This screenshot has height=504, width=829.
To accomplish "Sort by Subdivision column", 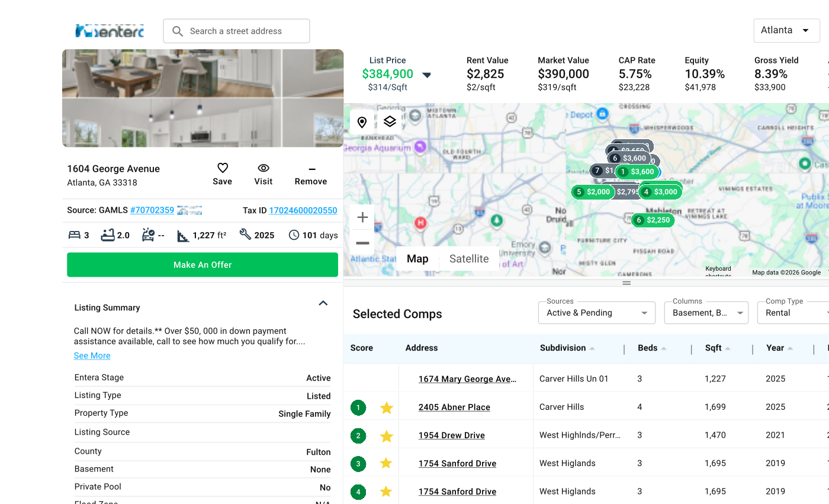I will pos(567,348).
